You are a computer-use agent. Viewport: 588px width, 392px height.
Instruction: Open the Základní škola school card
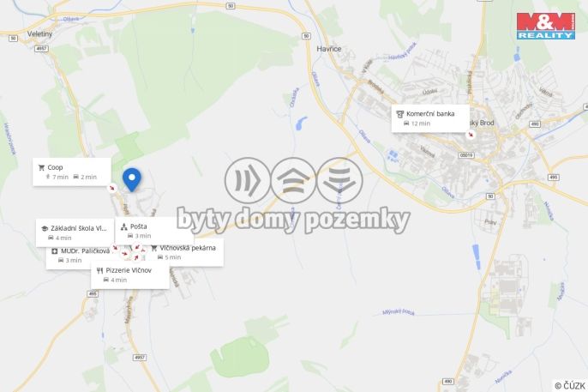tap(75, 233)
